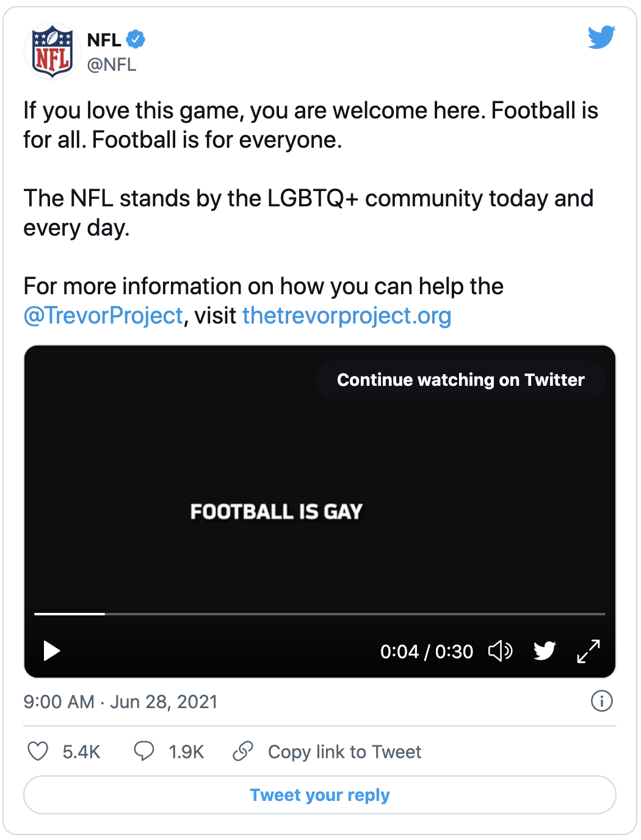Seek along the video progress bar
This screenshot has width=641, height=840.
320,614
